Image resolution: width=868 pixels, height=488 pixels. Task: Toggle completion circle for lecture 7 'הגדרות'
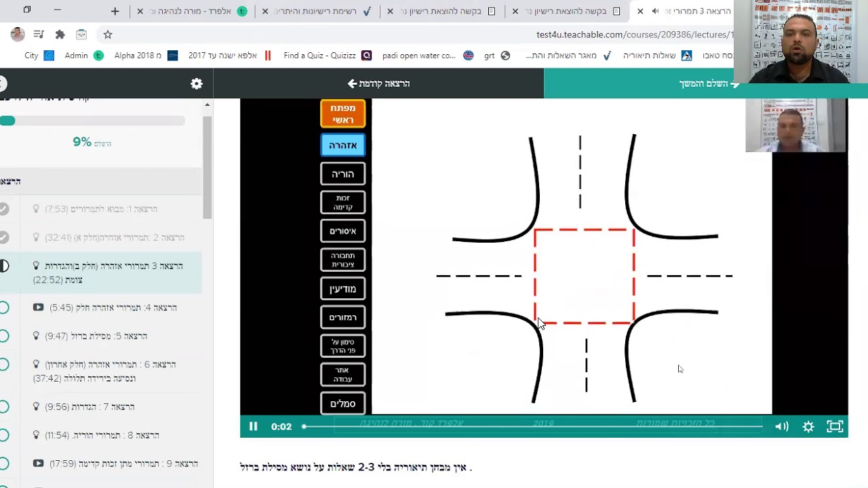(x=4, y=407)
